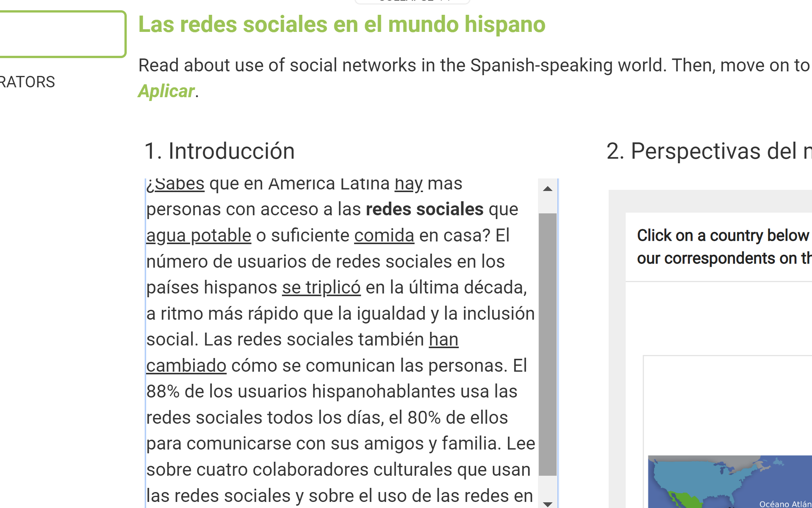The width and height of the screenshot is (812, 508).
Task: Click the scroll up arrow in Introducción text
Action: coord(548,189)
